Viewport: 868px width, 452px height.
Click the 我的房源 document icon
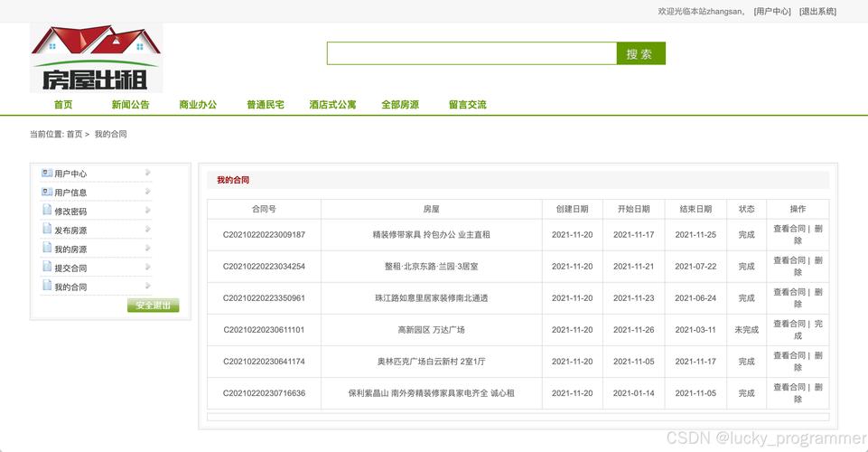(47, 249)
